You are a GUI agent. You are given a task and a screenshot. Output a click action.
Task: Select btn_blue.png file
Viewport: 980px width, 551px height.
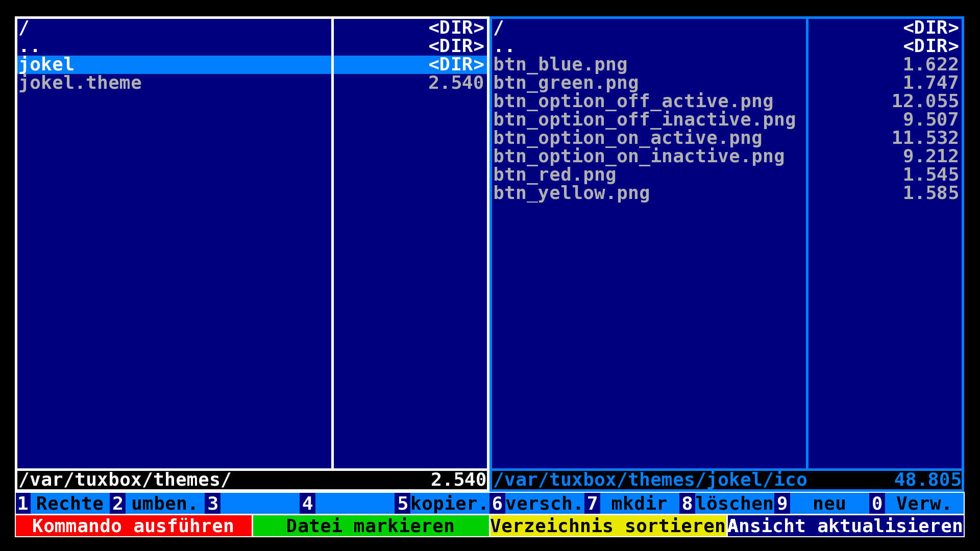(x=560, y=65)
